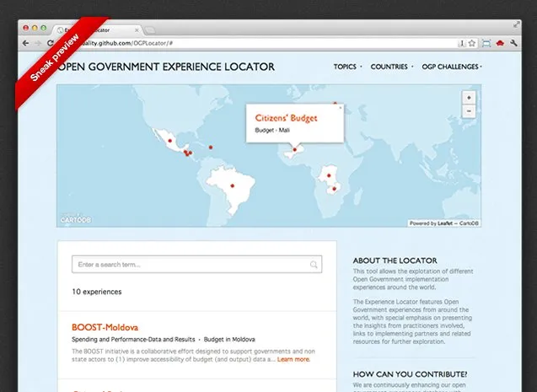The height and width of the screenshot is (392, 537).
Task: Click the 'Budget - Mali' popup text
Action: [x=272, y=130]
